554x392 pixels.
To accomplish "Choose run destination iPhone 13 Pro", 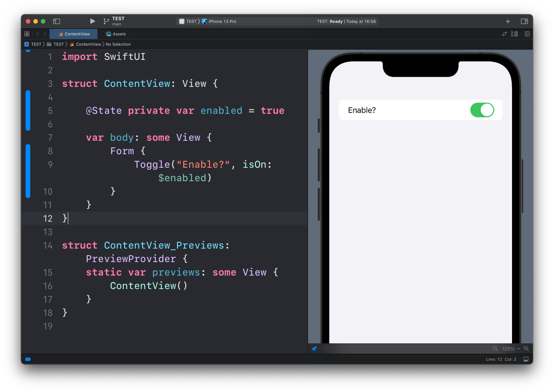I will [222, 21].
